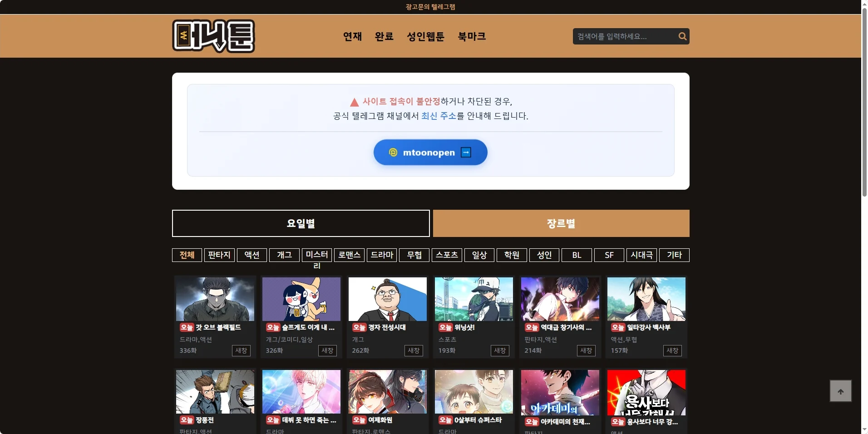Open 성인웹툰 menu in header
868x434 pixels.
(x=425, y=36)
